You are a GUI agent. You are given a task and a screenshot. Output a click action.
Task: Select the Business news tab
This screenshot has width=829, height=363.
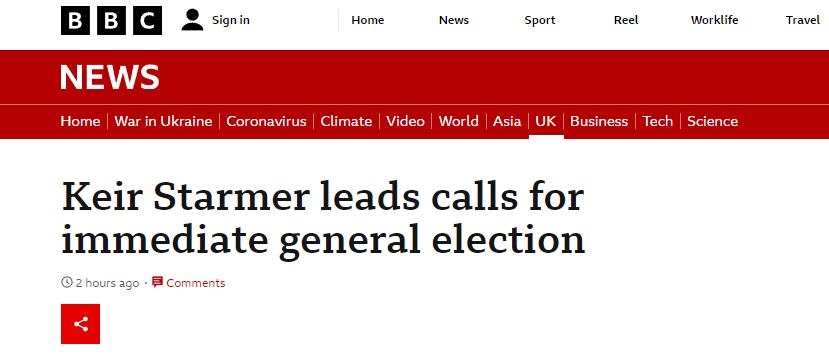tap(599, 122)
